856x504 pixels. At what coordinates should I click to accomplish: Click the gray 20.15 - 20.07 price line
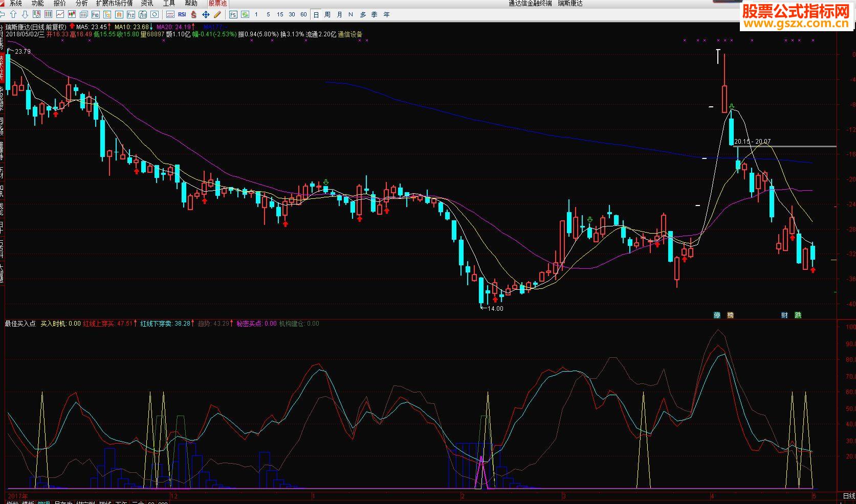coord(785,147)
